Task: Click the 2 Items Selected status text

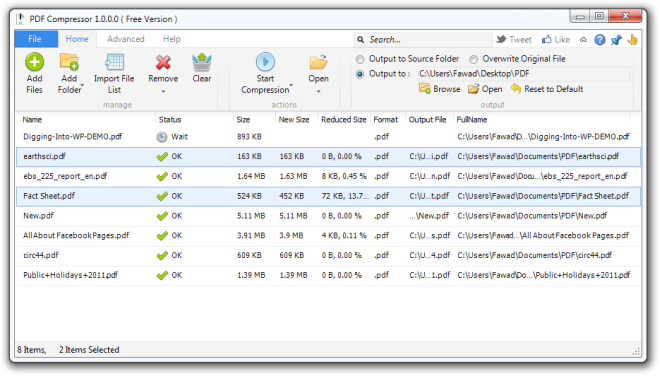Action: [89, 350]
